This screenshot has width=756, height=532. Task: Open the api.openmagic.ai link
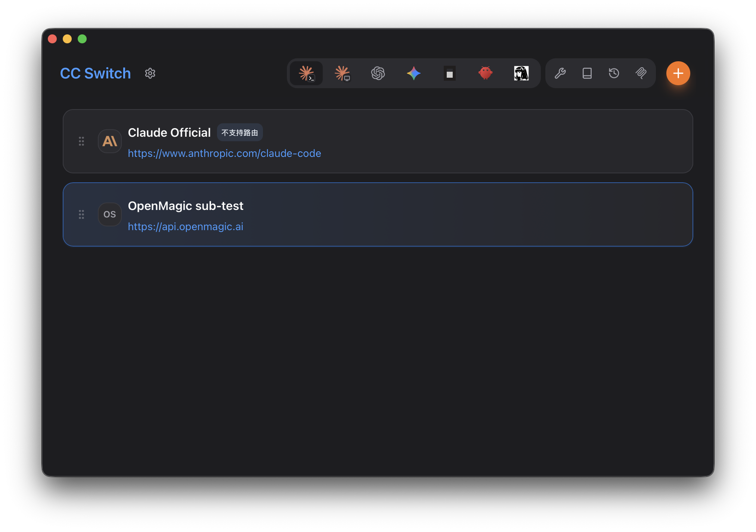click(186, 226)
